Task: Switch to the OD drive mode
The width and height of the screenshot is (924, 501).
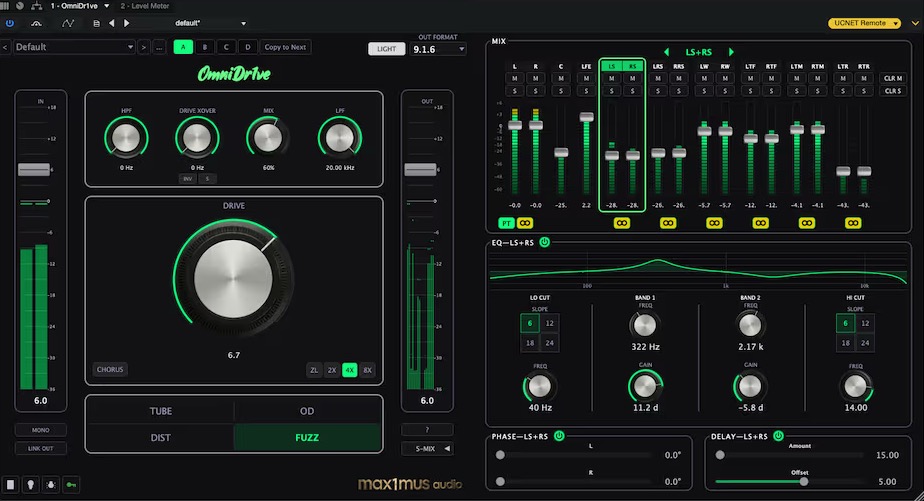Action: tap(307, 411)
